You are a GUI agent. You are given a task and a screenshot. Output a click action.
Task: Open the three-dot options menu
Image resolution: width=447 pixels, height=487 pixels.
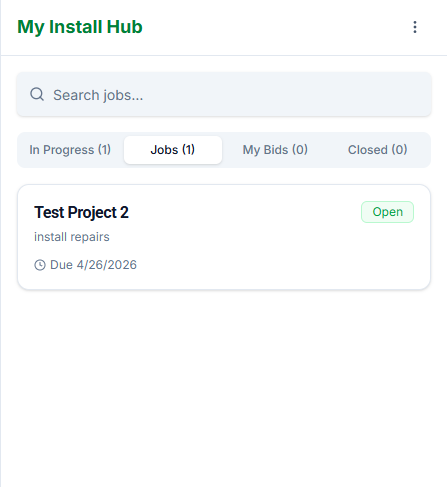[415, 27]
